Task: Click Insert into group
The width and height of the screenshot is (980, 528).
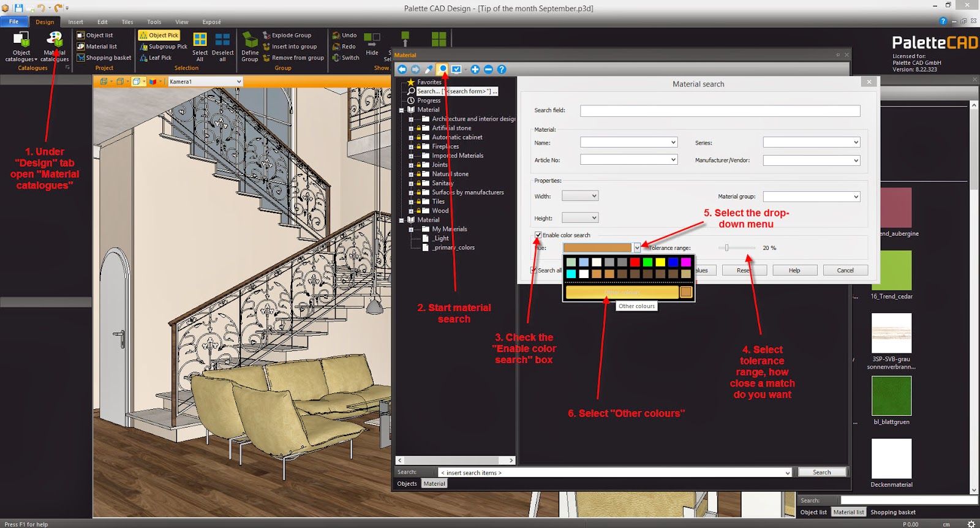Action: [290, 47]
